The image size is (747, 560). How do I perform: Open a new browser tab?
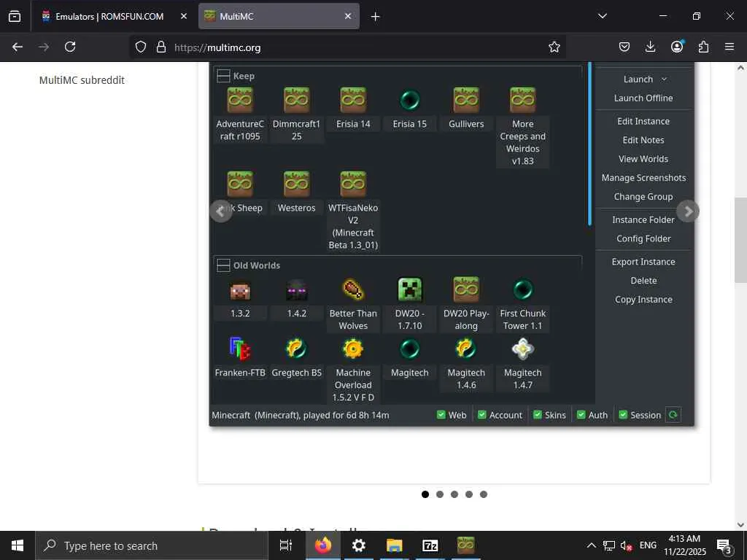tap(376, 16)
